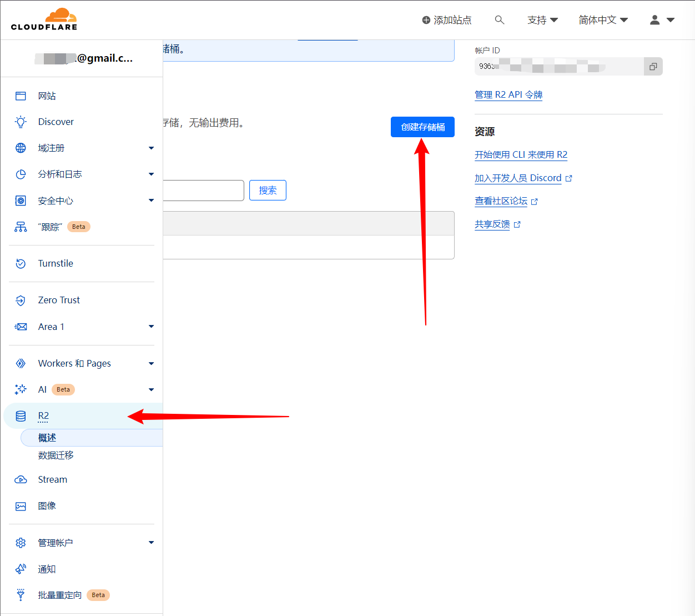The height and width of the screenshot is (616, 695).
Task: Open Zero Trust in the sidebar
Action: click(x=59, y=301)
